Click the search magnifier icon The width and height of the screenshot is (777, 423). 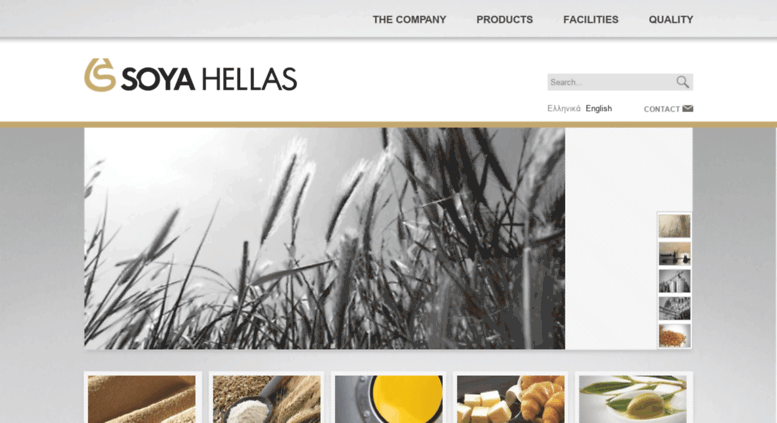click(682, 82)
